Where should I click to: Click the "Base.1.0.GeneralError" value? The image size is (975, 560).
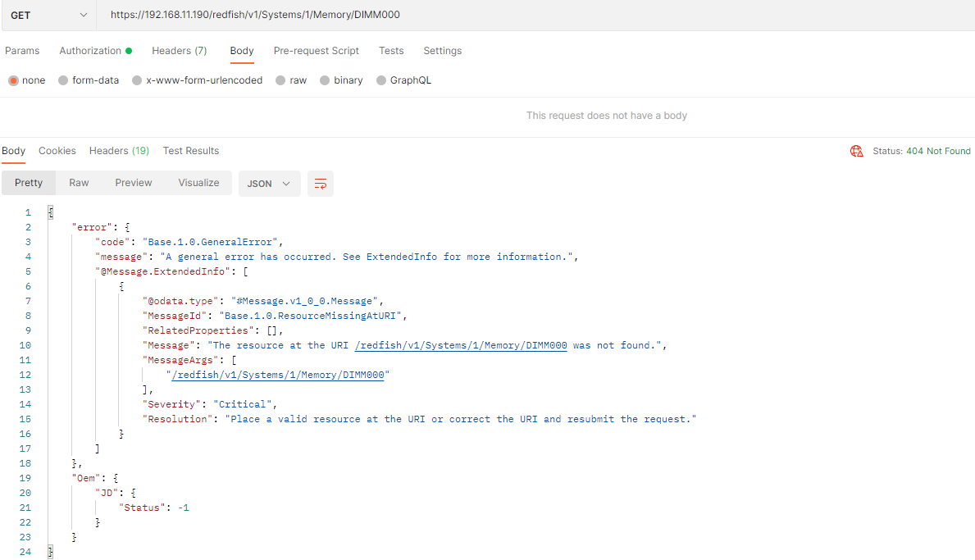tap(210, 242)
